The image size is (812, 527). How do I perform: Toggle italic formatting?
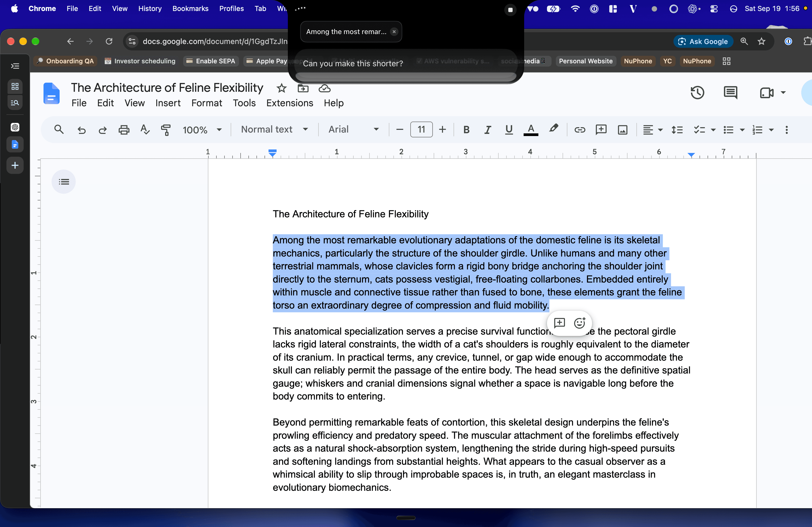(x=488, y=130)
